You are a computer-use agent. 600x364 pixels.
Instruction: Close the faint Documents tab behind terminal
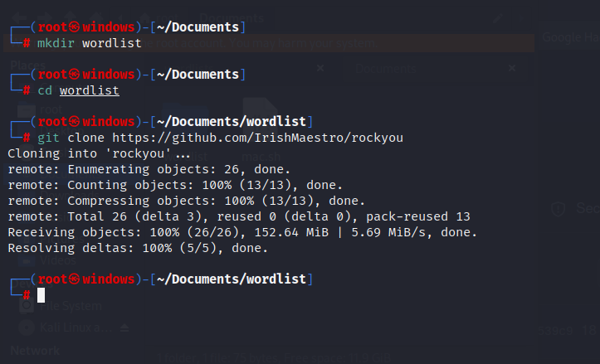point(512,68)
